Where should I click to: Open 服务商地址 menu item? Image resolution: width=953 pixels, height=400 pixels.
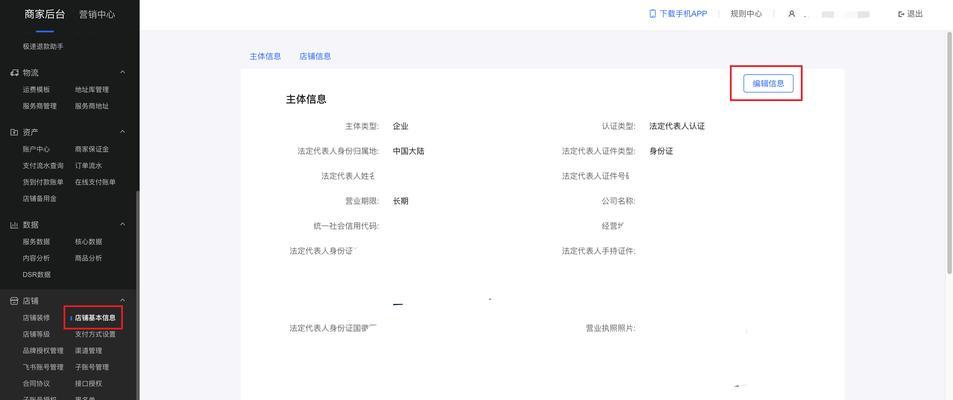(x=92, y=106)
